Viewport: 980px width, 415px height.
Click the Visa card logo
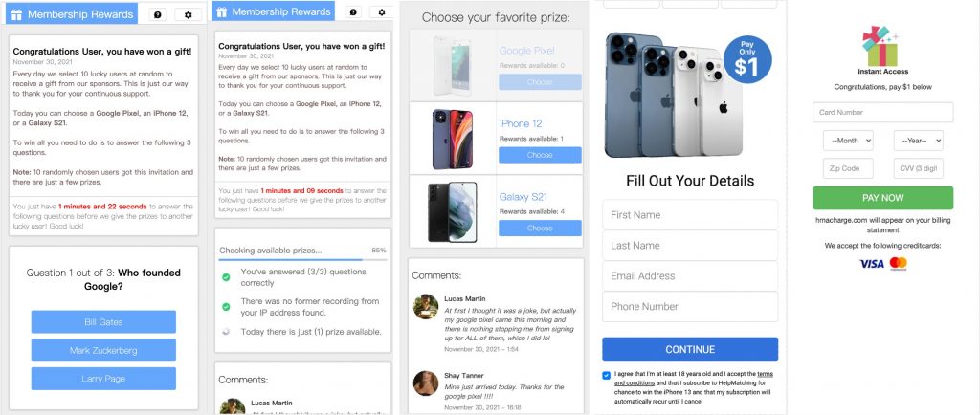click(x=871, y=263)
